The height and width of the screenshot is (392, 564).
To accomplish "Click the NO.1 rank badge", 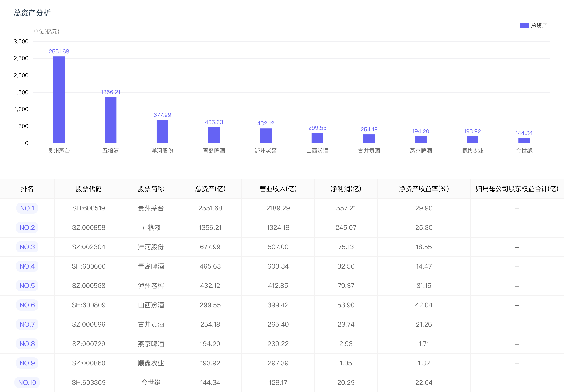I will click(27, 208).
